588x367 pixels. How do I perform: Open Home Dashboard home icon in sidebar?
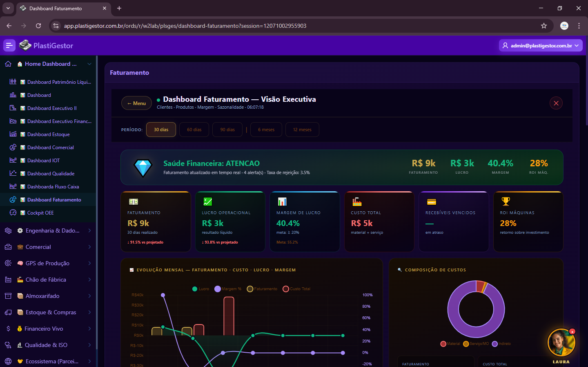click(x=8, y=64)
